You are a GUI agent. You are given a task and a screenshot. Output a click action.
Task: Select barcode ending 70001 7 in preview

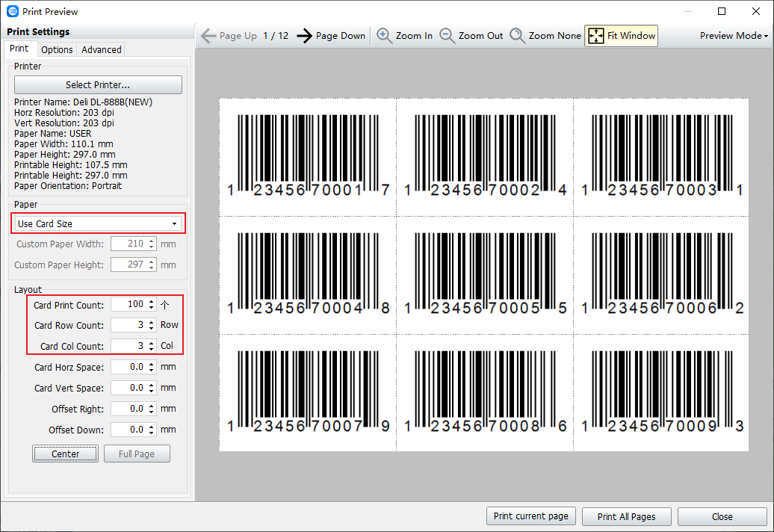point(308,156)
